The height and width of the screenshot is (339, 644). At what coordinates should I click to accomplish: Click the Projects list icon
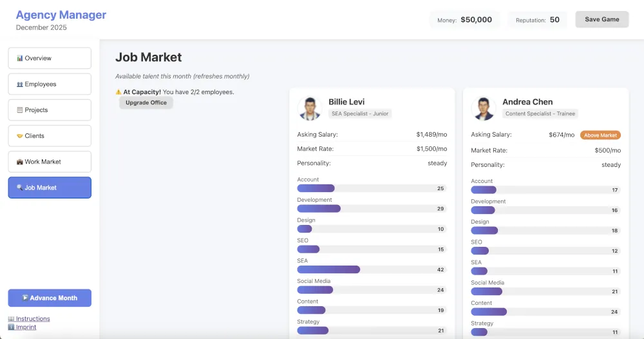pyautogui.click(x=20, y=110)
